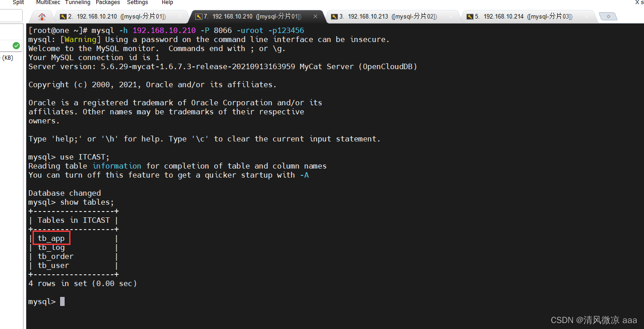The image size is (644, 329).
Task: Click the "Type 'help;'" instruction line
Action: click(204, 139)
